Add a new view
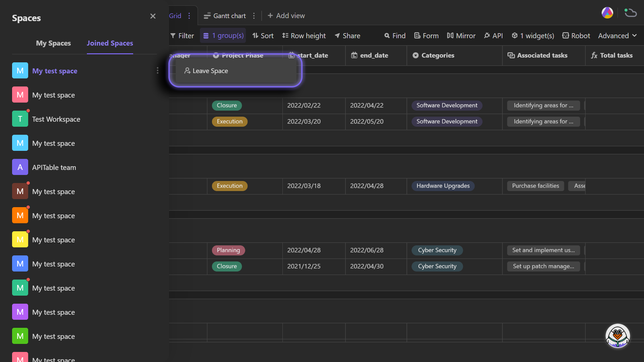Screen dimensions: 644x362 pos(286,15)
